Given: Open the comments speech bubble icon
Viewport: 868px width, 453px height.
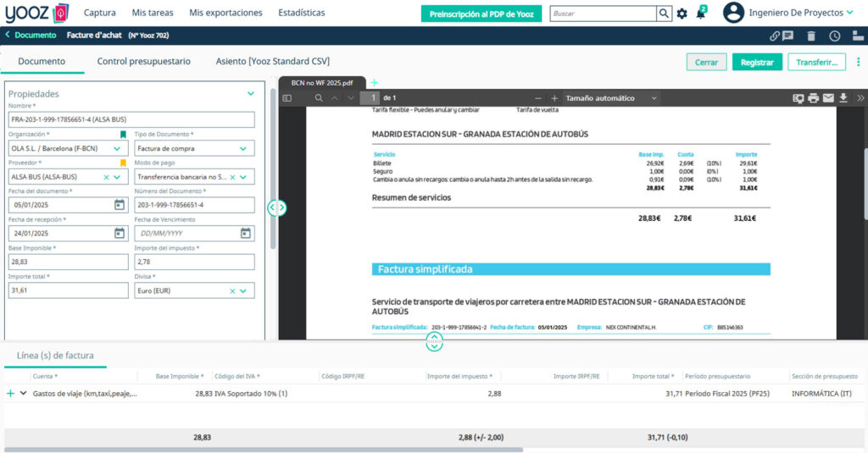Looking at the screenshot, I should tap(787, 36).
